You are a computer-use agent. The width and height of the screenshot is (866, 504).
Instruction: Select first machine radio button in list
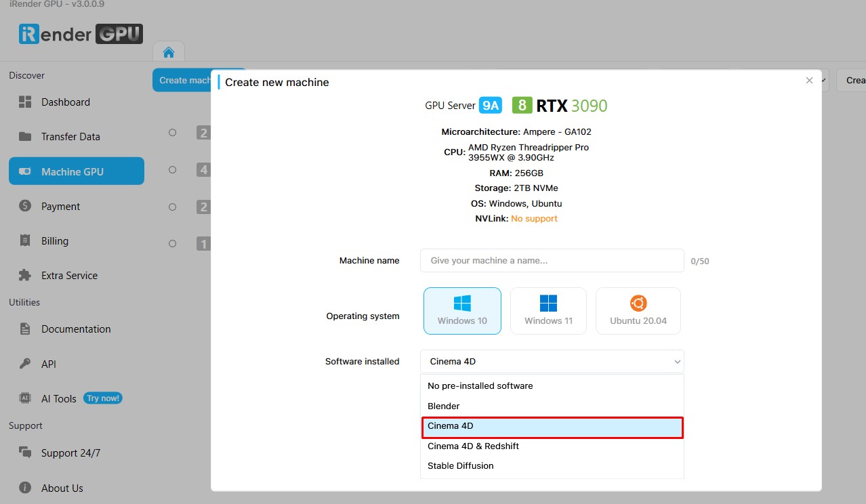[172, 133]
